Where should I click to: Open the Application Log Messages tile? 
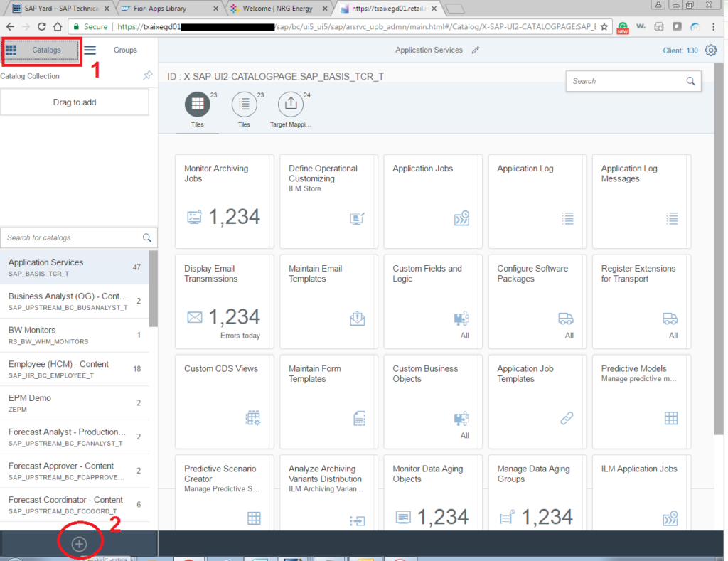(641, 201)
